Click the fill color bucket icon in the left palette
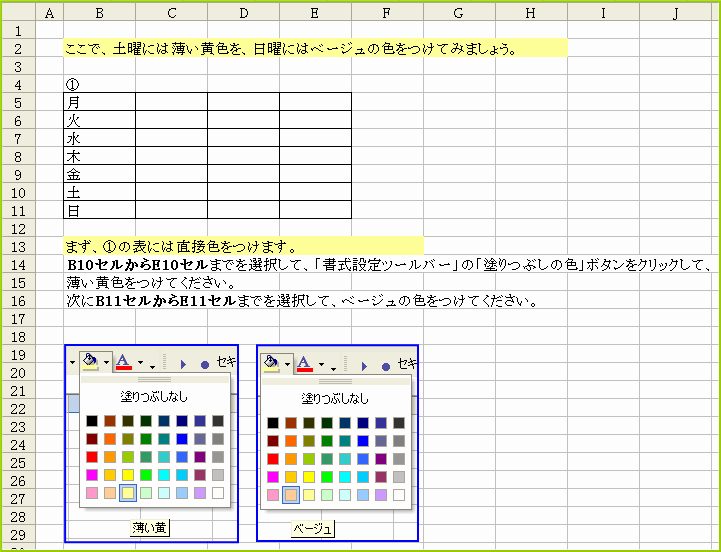 click(x=90, y=362)
